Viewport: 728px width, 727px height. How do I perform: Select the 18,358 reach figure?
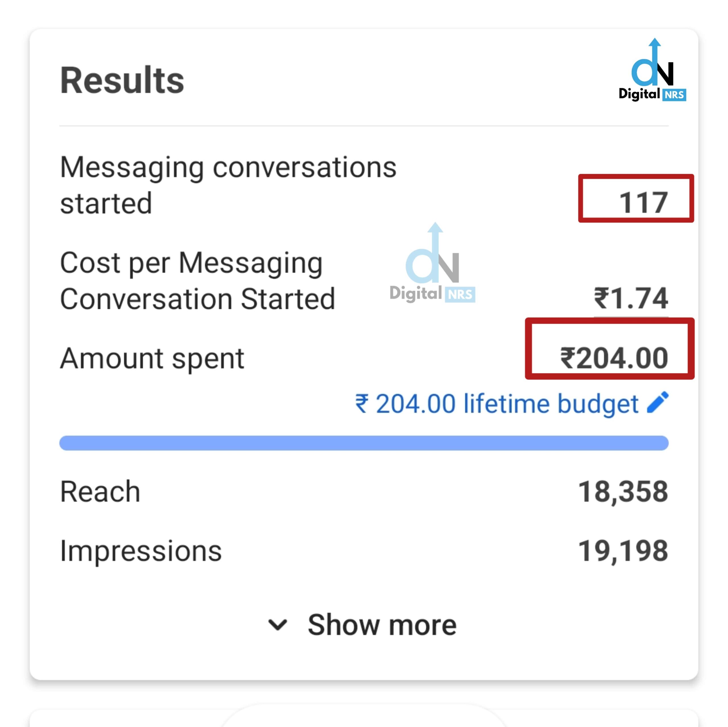[x=623, y=492]
